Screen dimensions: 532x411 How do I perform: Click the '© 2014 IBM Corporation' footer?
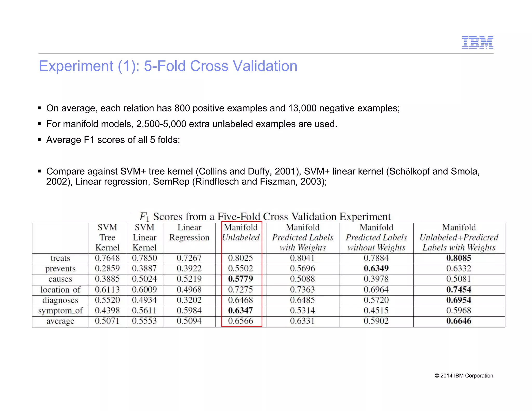click(464, 376)
